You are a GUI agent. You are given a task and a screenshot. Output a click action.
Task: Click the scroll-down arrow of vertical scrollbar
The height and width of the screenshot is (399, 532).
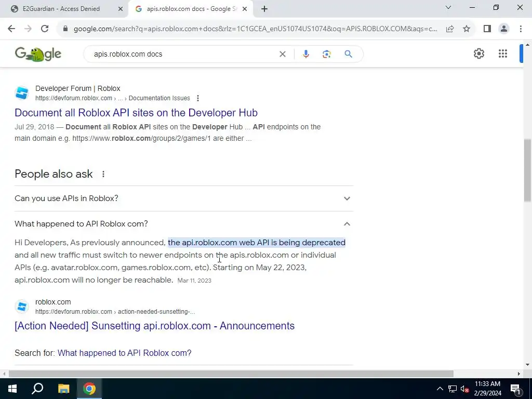point(528,365)
